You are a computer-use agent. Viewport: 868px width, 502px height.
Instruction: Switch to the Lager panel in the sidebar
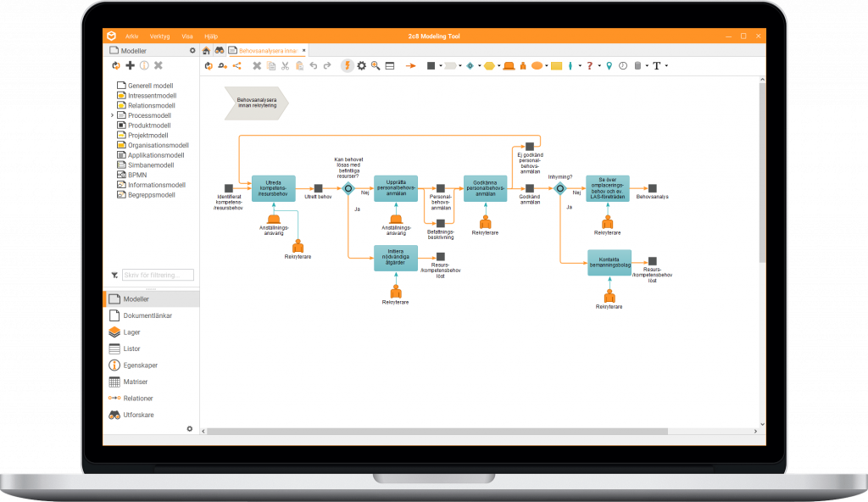pyautogui.click(x=133, y=332)
